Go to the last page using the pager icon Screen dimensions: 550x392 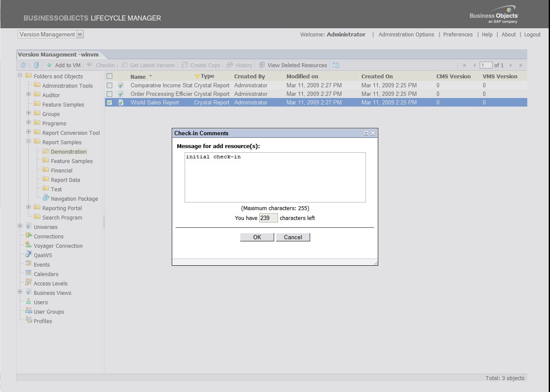(521, 65)
